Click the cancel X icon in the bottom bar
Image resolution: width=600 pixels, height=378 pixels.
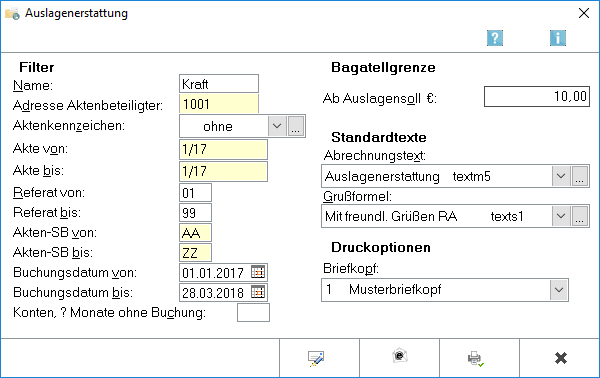561,358
